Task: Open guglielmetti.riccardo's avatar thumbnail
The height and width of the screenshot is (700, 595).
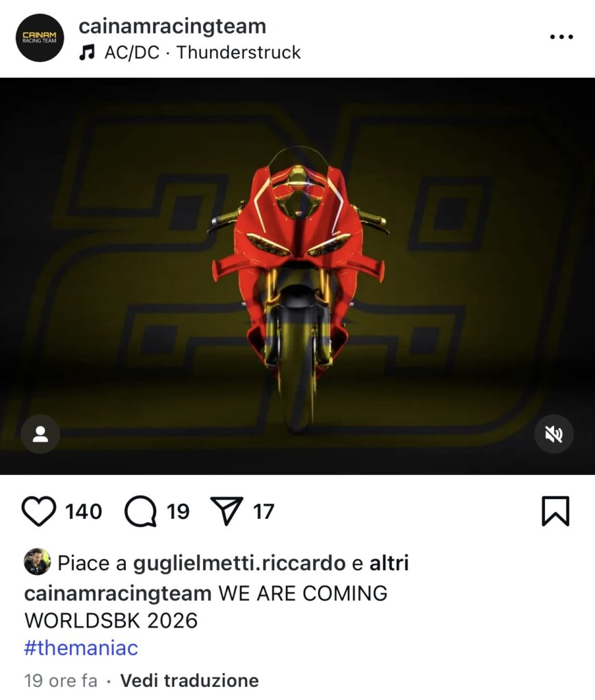Action: click(x=37, y=562)
